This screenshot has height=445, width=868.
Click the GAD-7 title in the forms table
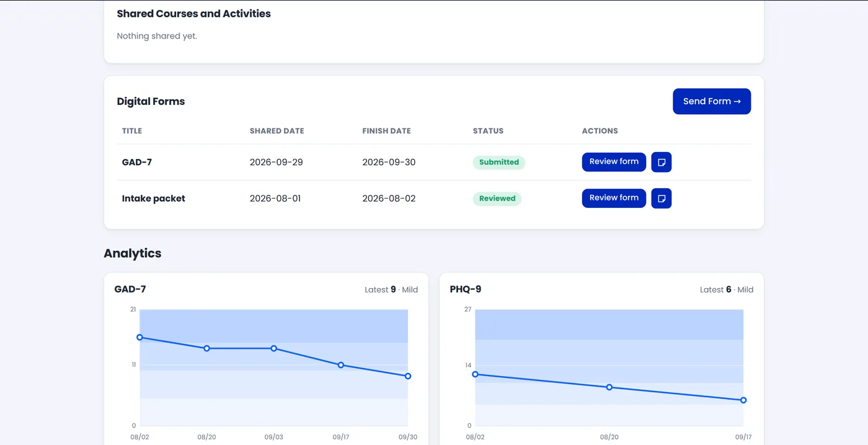pos(137,163)
